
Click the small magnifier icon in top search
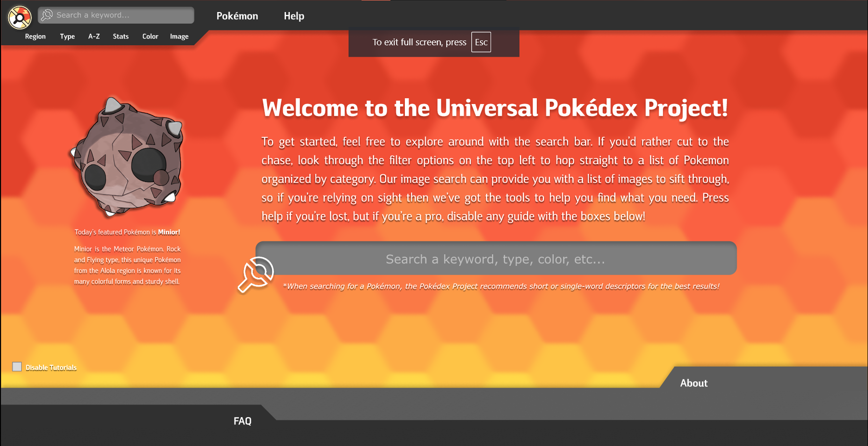(x=47, y=15)
